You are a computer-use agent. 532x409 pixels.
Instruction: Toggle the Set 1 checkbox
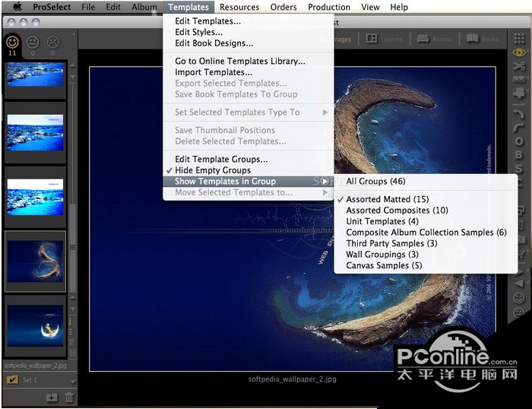click(12, 379)
